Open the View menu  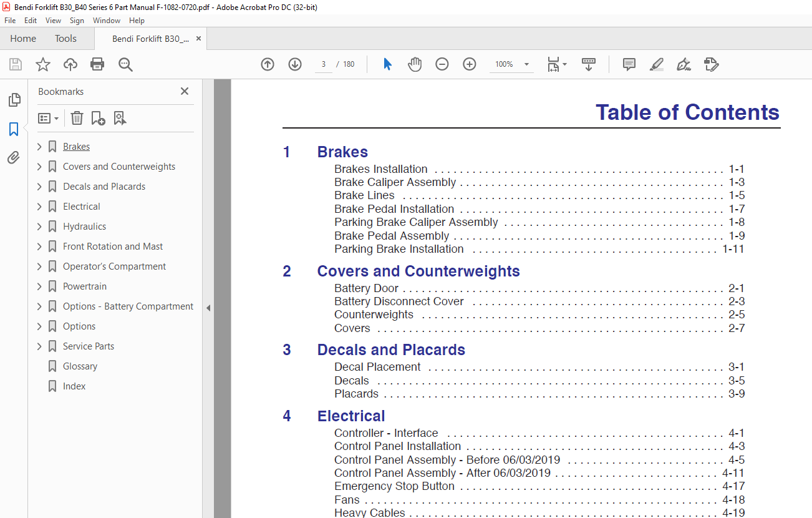[x=53, y=21]
